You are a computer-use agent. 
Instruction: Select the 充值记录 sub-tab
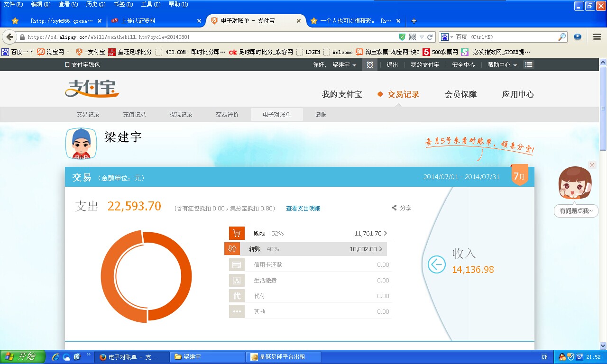coord(134,115)
